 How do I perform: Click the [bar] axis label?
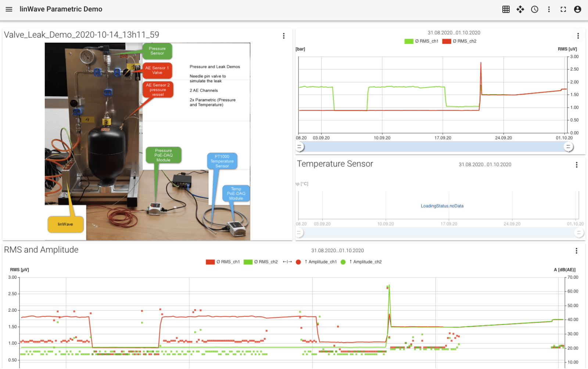[x=300, y=49]
